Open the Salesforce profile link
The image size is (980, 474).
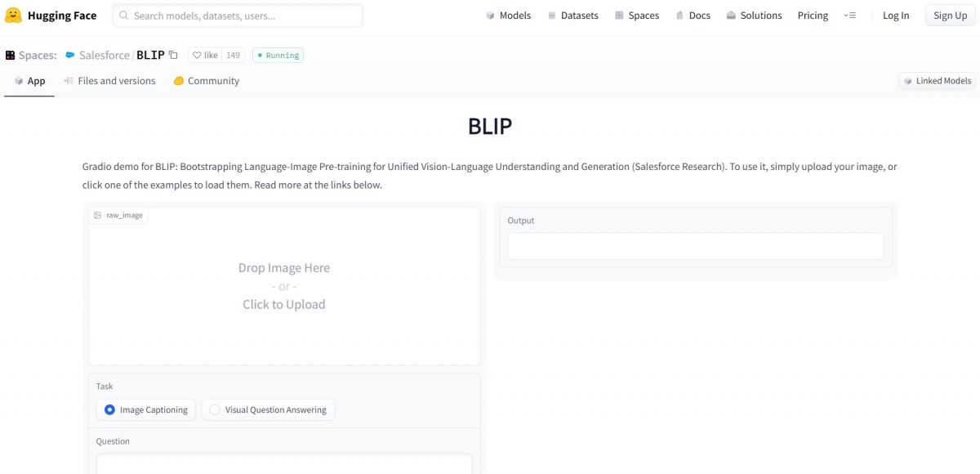tap(104, 55)
